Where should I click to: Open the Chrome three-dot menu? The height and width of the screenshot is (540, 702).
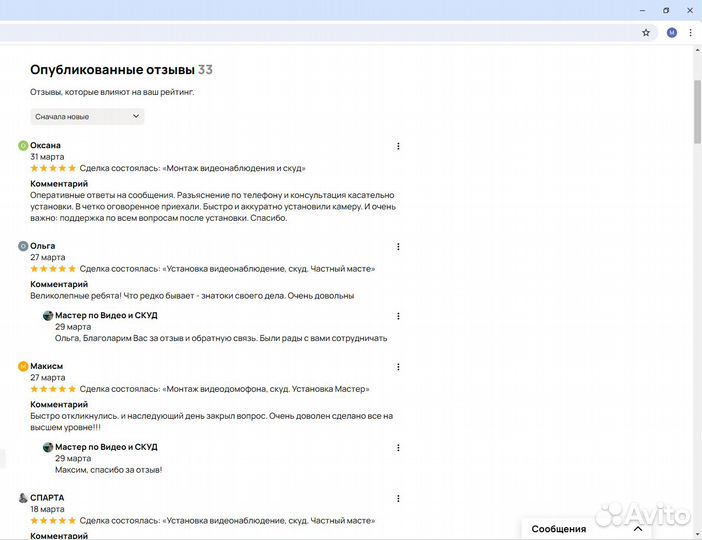point(690,32)
